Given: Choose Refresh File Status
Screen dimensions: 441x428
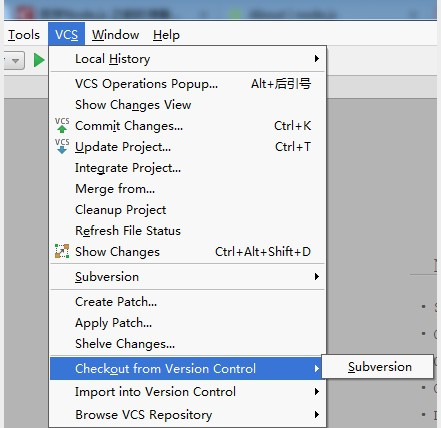Looking at the screenshot, I should click(x=188, y=231).
